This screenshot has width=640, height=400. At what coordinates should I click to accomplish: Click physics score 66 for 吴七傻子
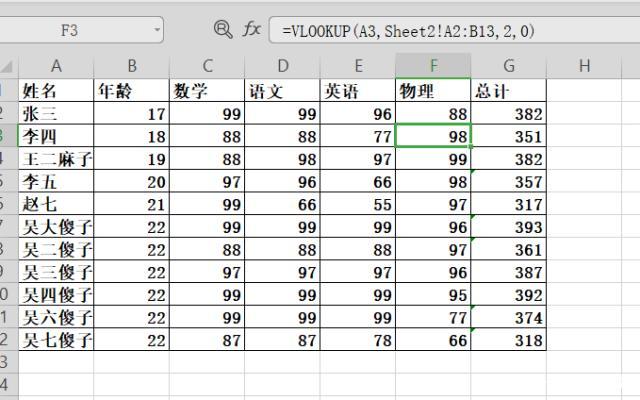click(x=433, y=340)
